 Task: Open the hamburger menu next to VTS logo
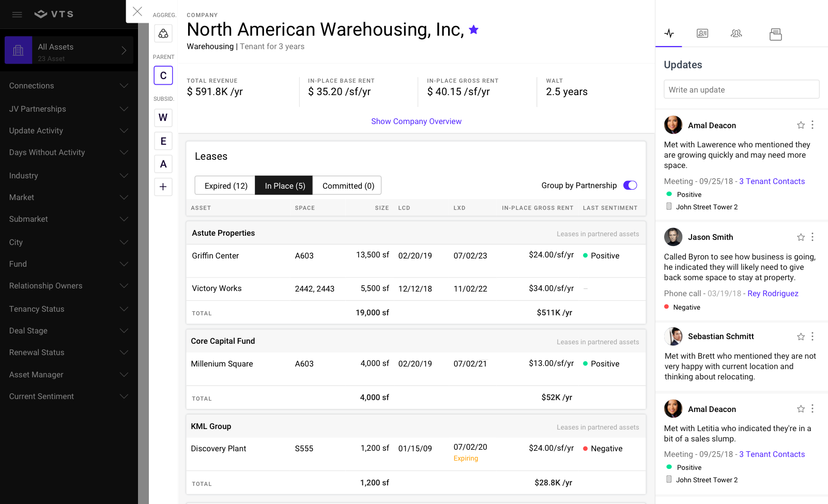pyautogui.click(x=17, y=14)
